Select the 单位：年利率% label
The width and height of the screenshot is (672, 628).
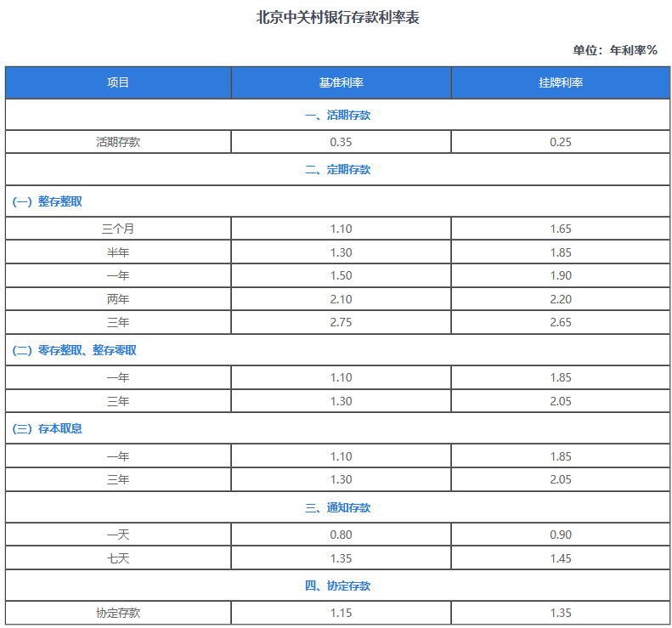(x=615, y=50)
